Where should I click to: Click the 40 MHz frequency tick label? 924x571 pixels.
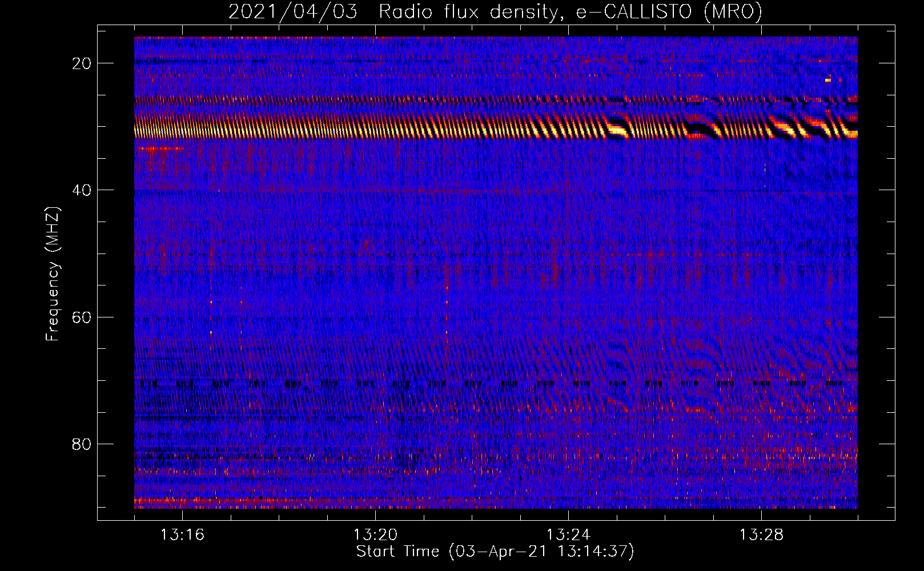click(82, 190)
